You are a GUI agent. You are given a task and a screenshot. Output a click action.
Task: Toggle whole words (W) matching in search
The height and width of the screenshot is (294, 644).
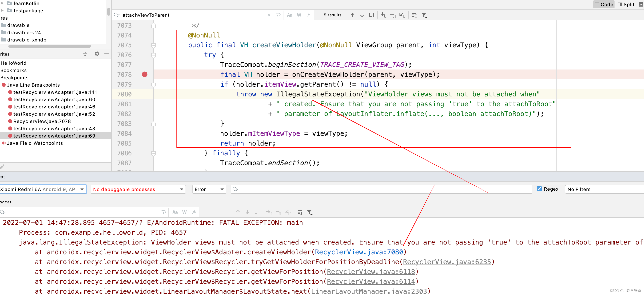tap(299, 15)
